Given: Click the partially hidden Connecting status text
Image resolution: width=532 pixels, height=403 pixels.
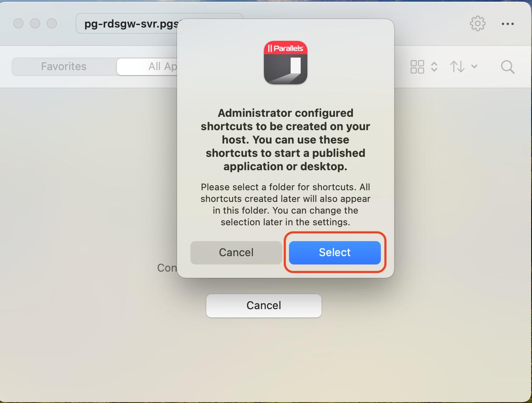Looking at the screenshot, I should (x=167, y=268).
